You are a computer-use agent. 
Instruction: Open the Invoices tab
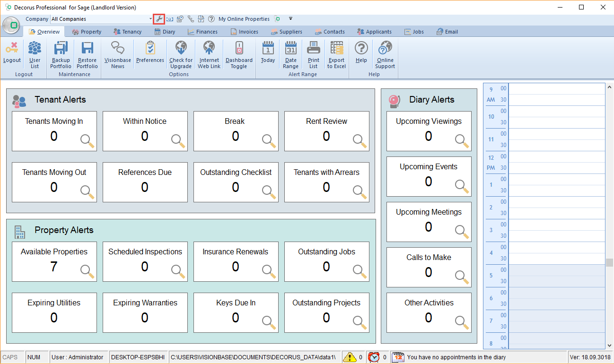[245, 32]
